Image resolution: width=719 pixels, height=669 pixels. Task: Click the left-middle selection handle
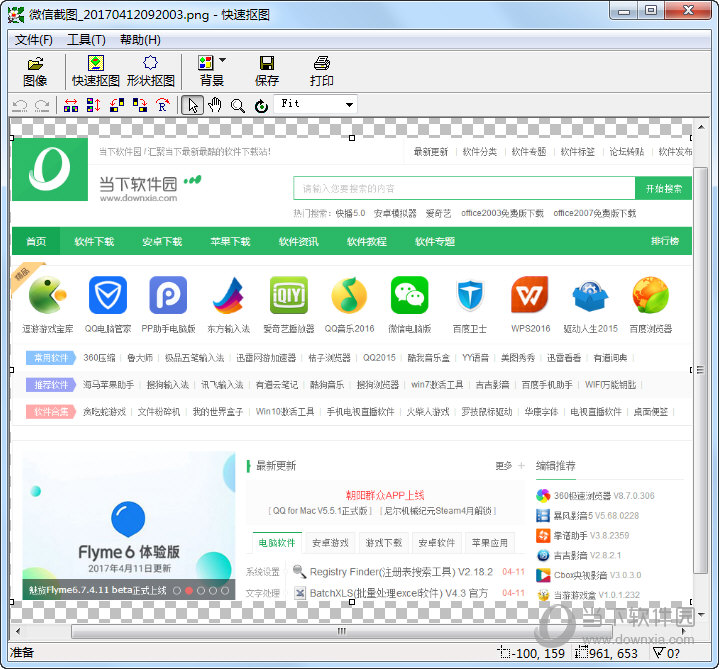click(12, 370)
